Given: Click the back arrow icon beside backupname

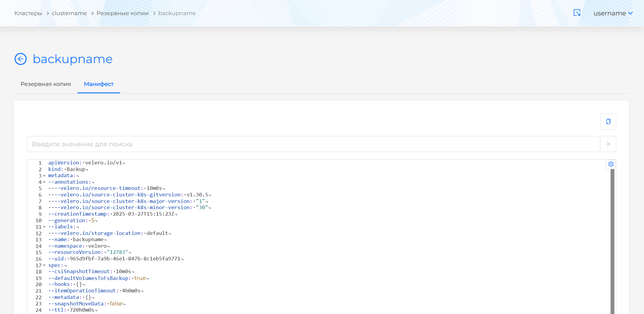Looking at the screenshot, I should tap(20, 59).
